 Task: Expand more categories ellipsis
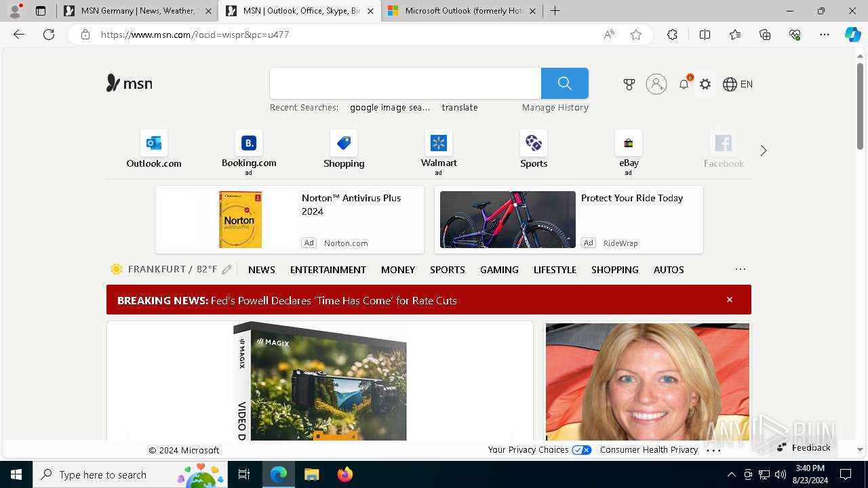tap(741, 269)
